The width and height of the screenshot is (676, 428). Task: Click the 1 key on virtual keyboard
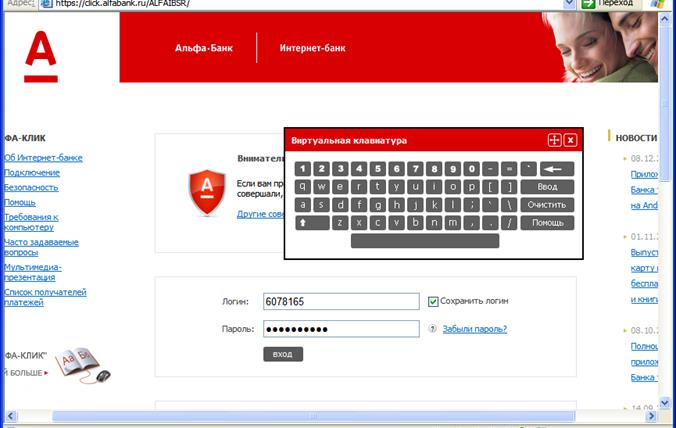[x=303, y=169]
